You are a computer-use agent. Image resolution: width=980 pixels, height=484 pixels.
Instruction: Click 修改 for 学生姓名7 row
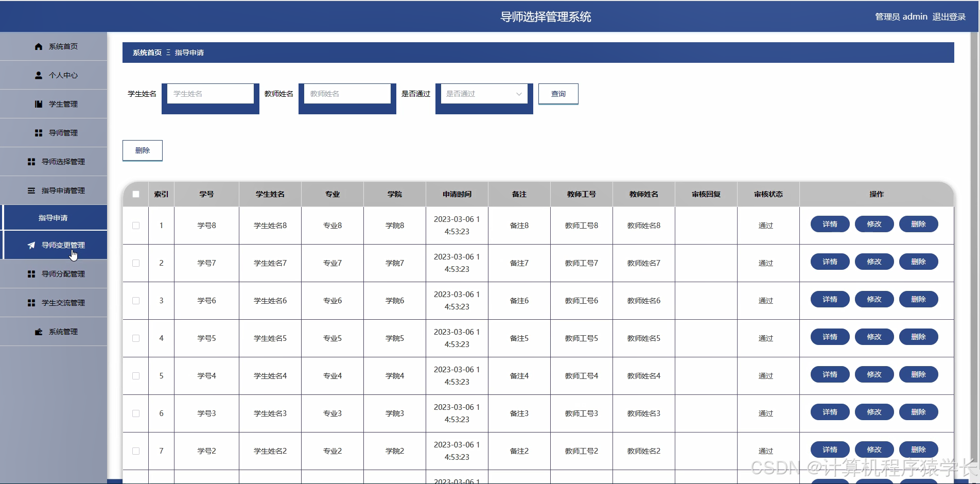tap(874, 262)
